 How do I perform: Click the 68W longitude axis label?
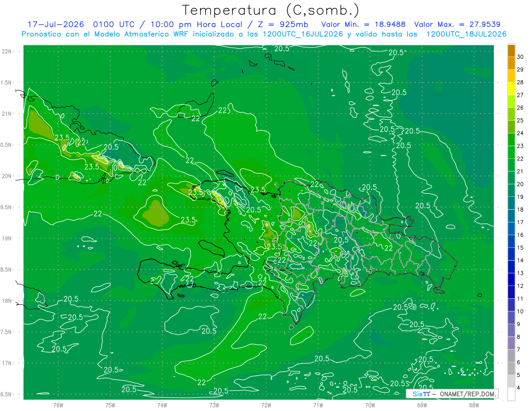[474, 405]
